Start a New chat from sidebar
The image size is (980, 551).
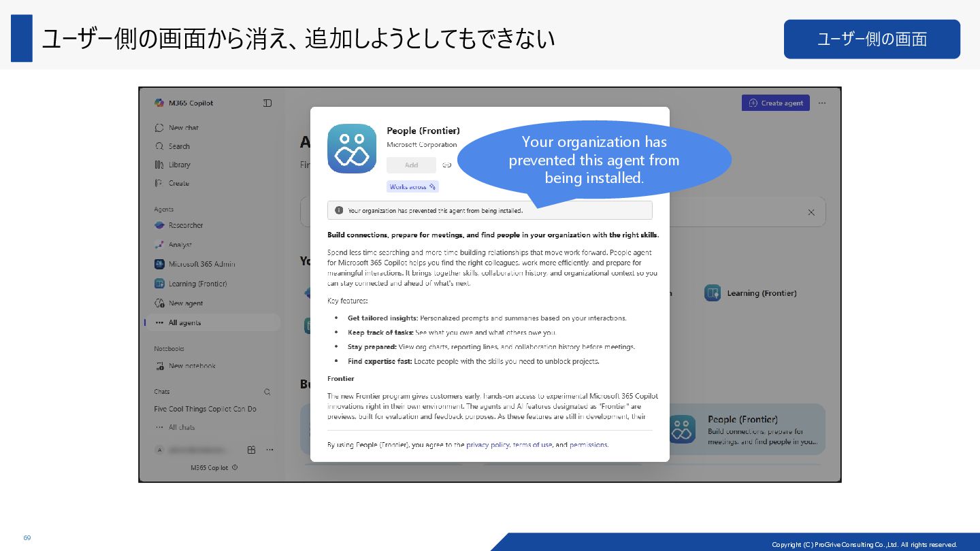click(177, 127)
